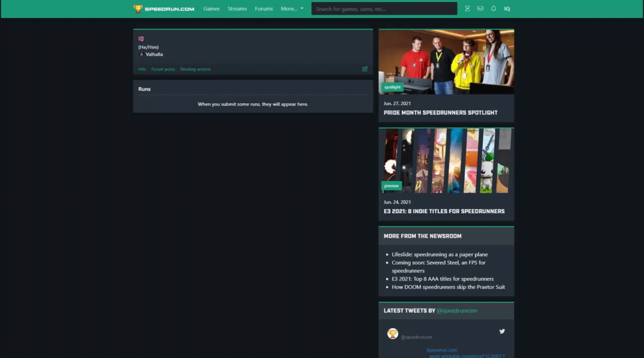Click the @speedruncom tweet avatar

(x=393, y=334)
